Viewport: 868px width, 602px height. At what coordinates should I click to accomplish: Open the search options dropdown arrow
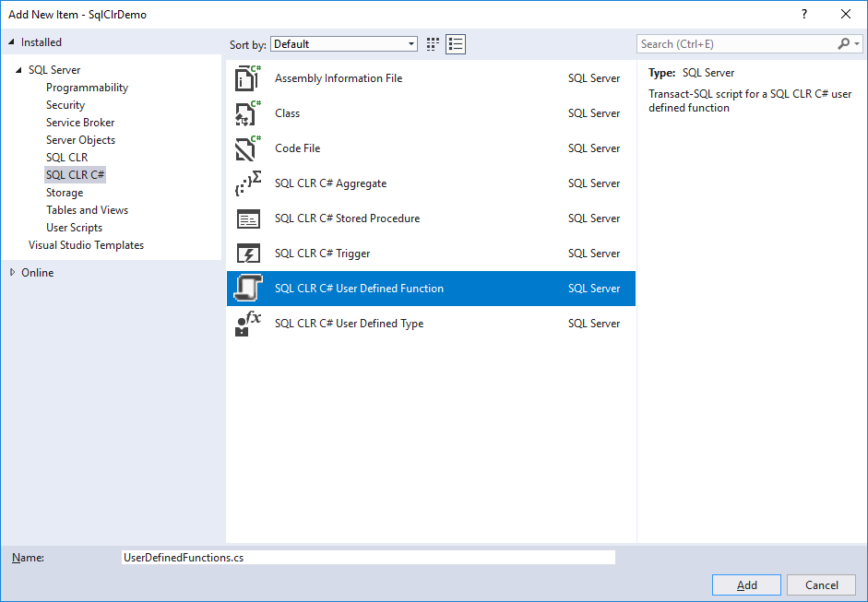click(x=857, y=43)
